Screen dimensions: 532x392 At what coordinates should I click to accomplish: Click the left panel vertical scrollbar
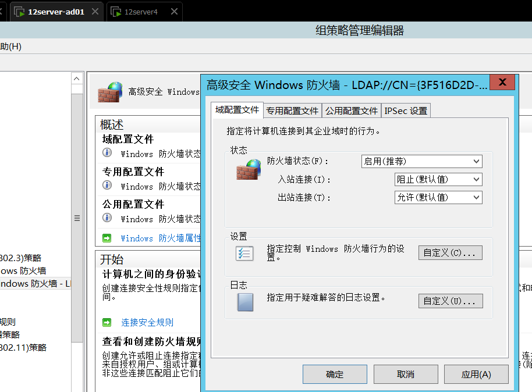point(76,218)
